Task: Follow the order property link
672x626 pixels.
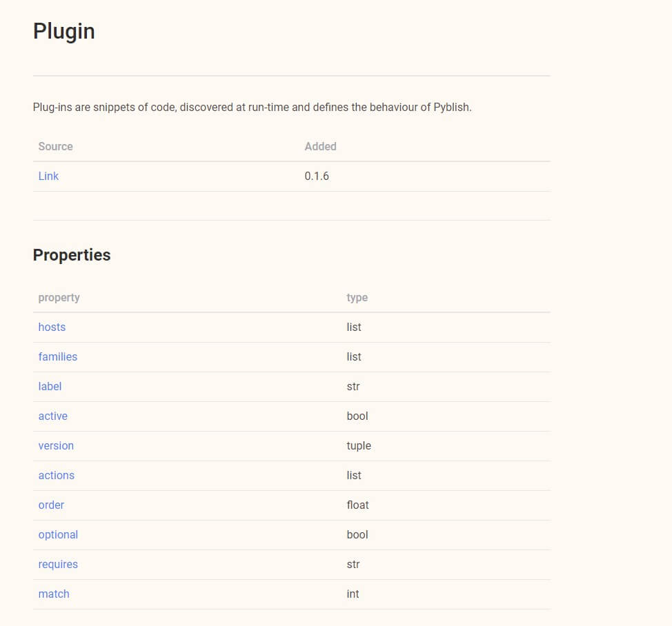Action: point(51,505)
